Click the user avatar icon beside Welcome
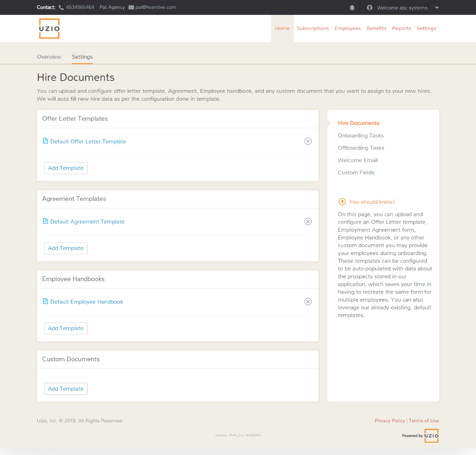The height and width of the screenshot is (455, 476). point(370,8)
